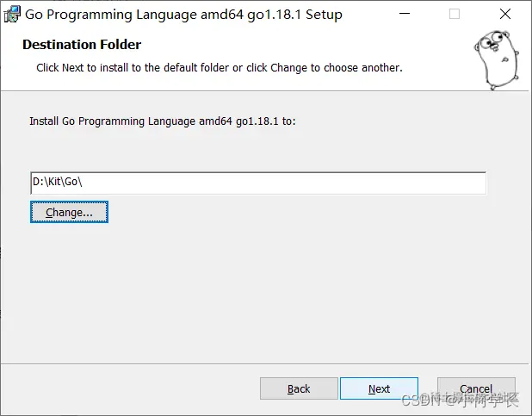Image resolution: width=532 pixels, height=416 pixels.
Task: Click the 'Install Go Programming Language amd64 go1.18.1 to:' label
Action: [163, 121]
